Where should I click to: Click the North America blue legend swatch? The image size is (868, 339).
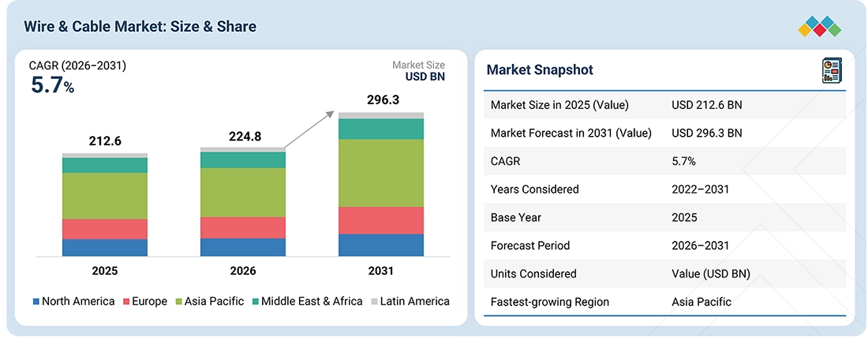36,302
